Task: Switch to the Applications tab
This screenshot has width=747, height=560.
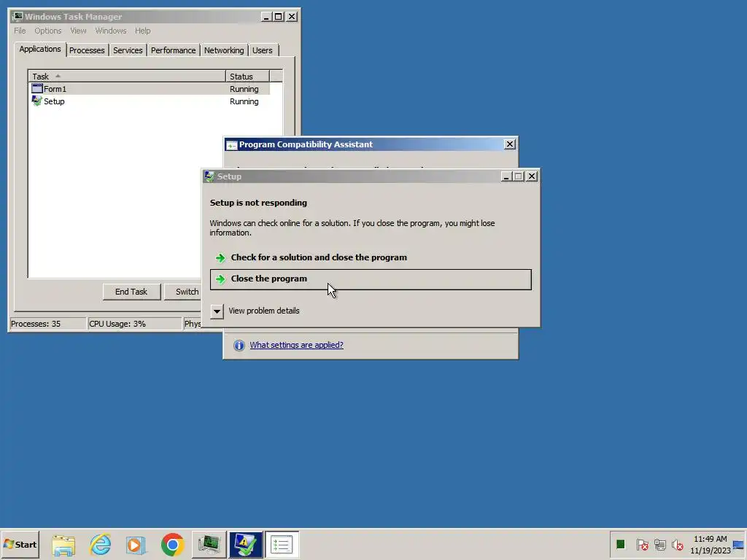Action: pyautogui.click(x=40, y=49)
